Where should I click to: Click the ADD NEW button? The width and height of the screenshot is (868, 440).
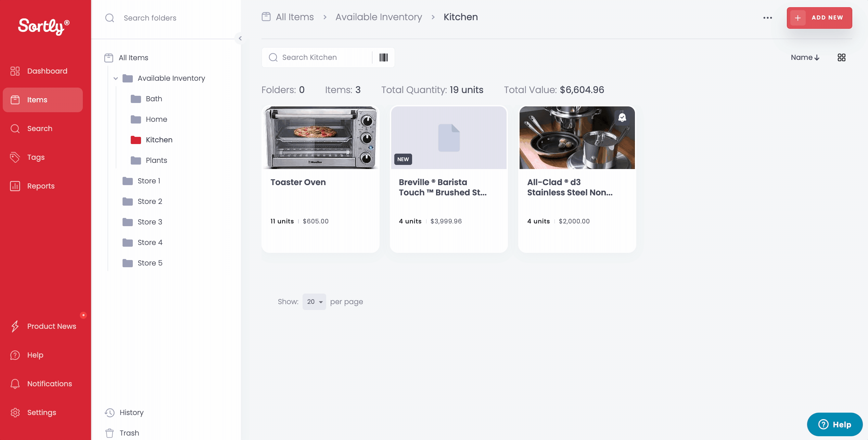pos(819,18)
